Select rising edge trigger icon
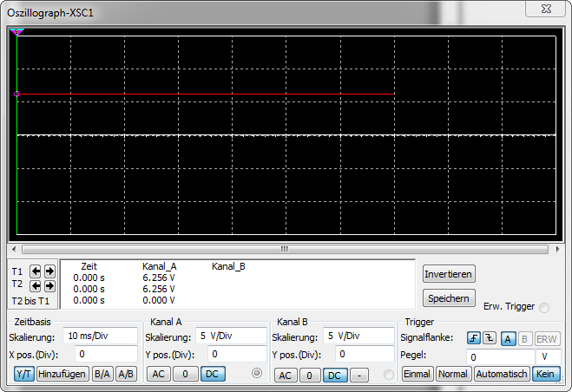The height and width of the screenshot is (392, 572). (x=474, y=338)
